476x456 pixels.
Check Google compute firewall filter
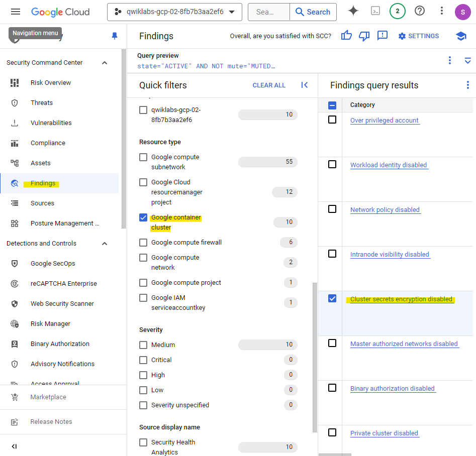pos(143,243)
